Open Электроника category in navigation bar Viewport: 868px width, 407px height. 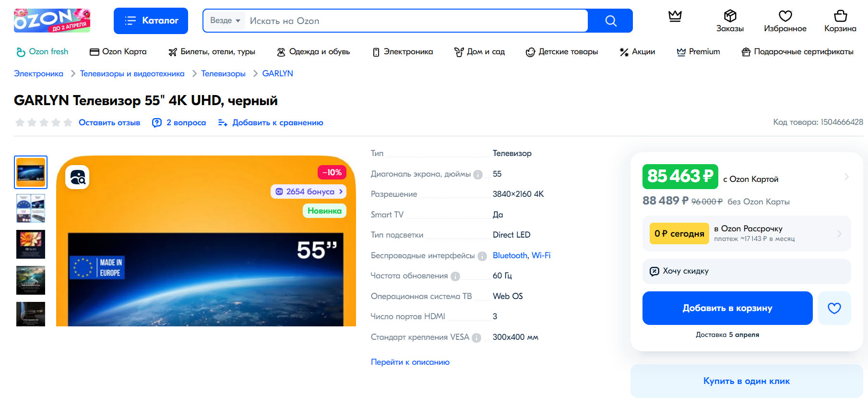(403, 52)
